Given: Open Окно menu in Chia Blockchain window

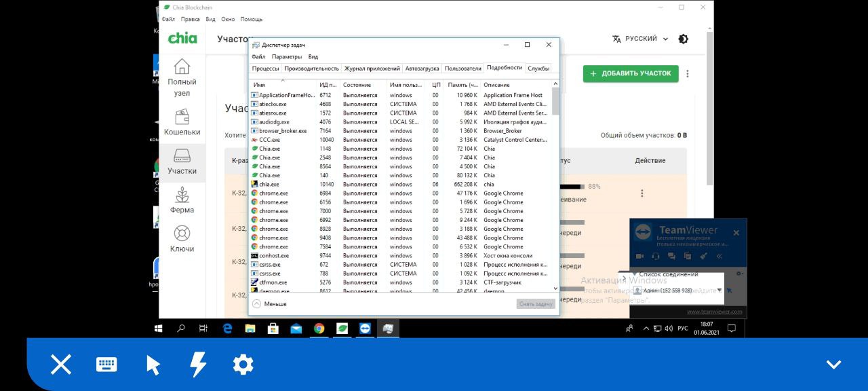Looking at the screenshot, I should pyautogui.click(x=228, y=19).
